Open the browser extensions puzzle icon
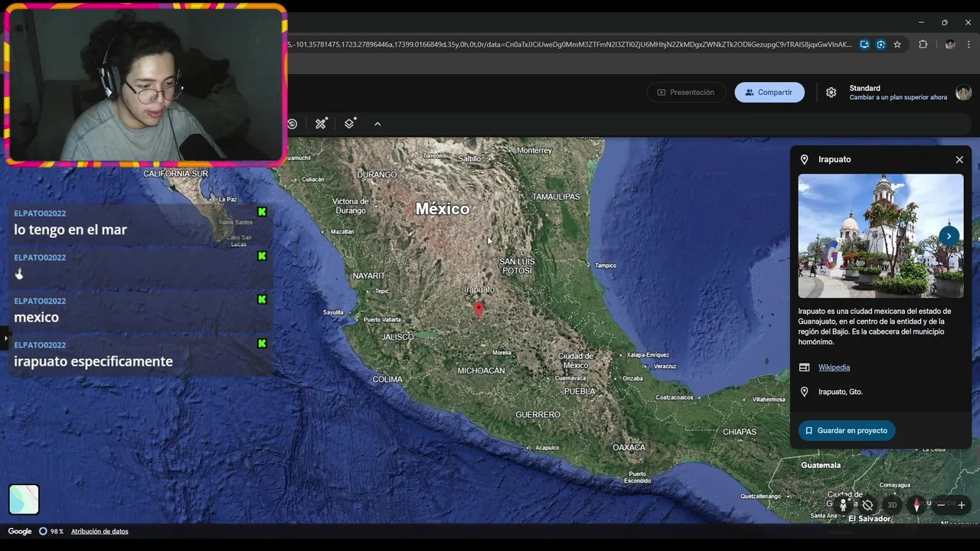This screenshot has width=980, height=551. 923,44
